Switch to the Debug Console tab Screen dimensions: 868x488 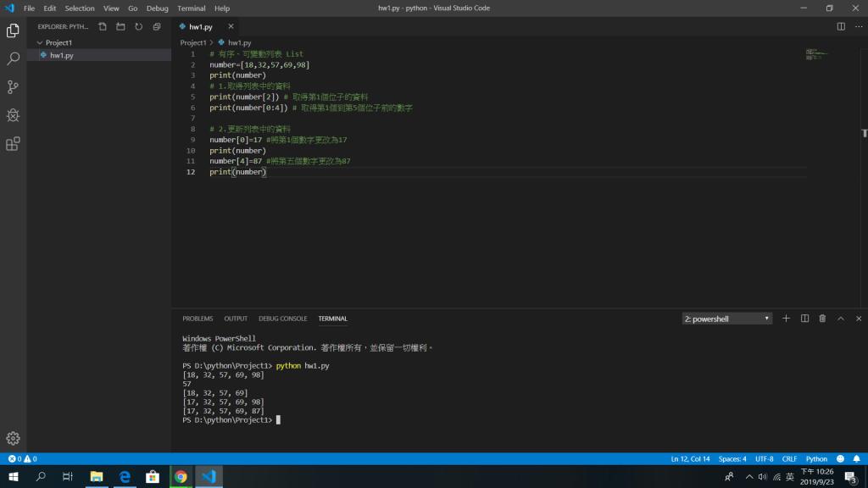[283, 319]
